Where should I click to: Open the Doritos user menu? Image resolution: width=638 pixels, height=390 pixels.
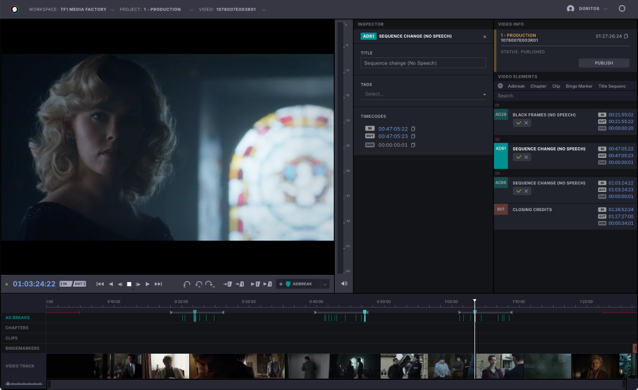(587, 9)
